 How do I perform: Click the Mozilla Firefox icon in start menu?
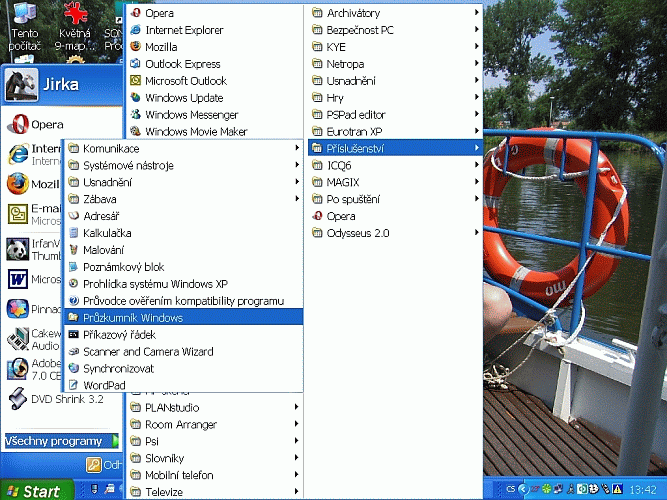(x=18, y=184)
